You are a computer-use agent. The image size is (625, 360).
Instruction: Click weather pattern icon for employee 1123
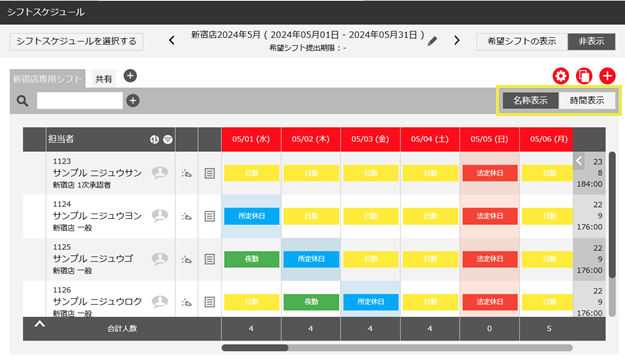click(x=187, y=173)
